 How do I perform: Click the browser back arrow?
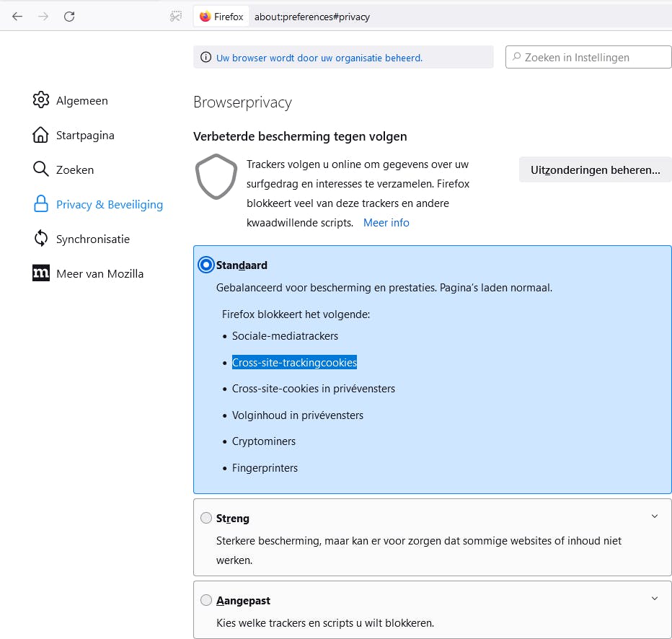(x=17, y=16)
